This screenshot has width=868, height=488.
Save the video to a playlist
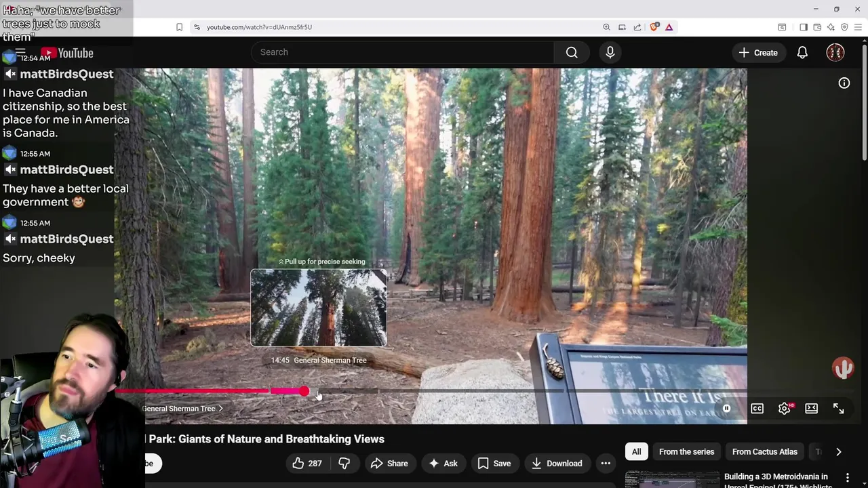(x=494, y=464)
